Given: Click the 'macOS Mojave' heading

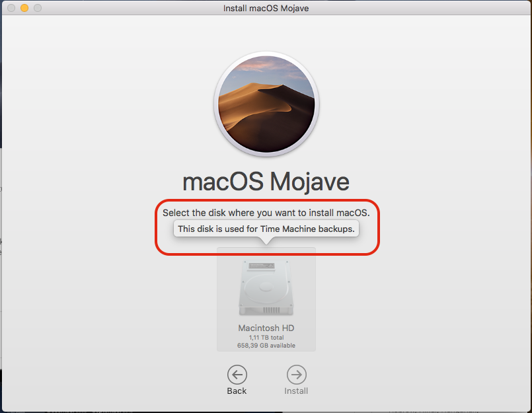Looking at the screenshot, I should [266, 182].
